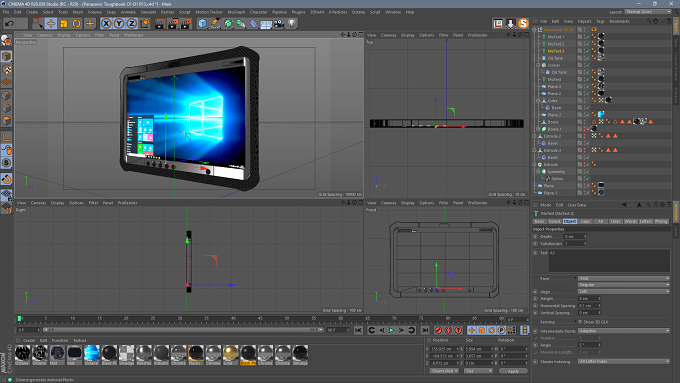Click the Depth value field
The image size is (680, 383).
pos(575,236)
